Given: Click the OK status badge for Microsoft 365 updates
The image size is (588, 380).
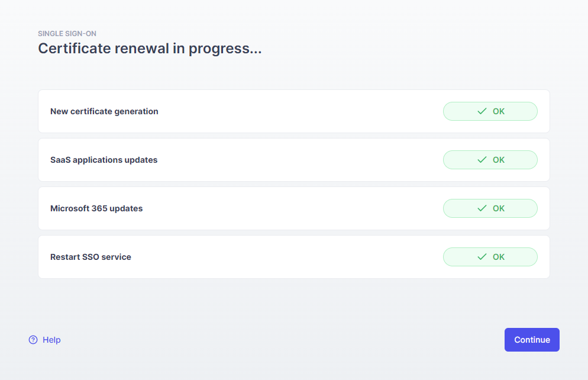Looking at the screenshot, I should (x=490, y=208).
